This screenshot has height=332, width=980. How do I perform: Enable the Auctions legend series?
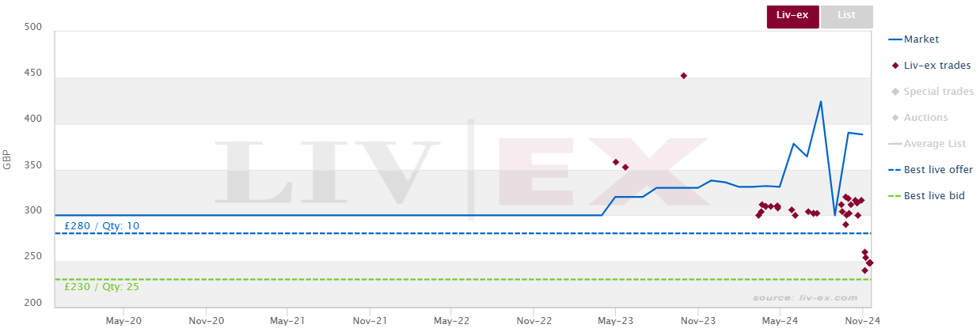pyautogui.click(x=919, y=117)
